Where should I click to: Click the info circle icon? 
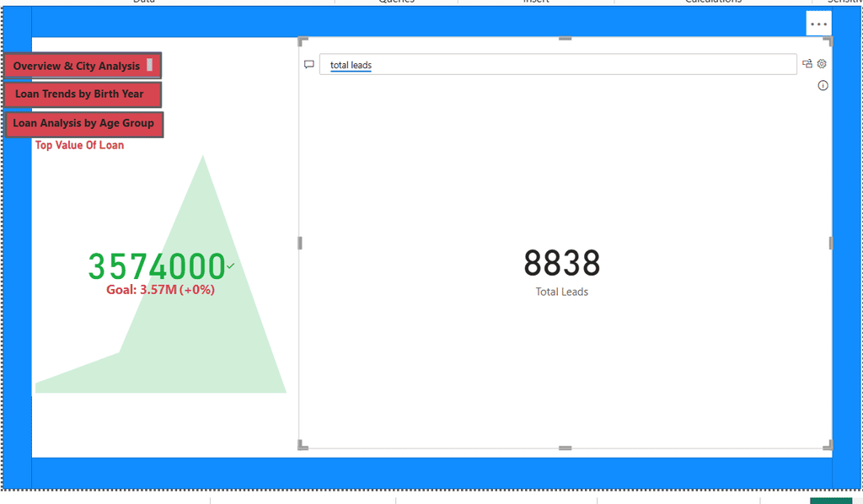[823, 85]
